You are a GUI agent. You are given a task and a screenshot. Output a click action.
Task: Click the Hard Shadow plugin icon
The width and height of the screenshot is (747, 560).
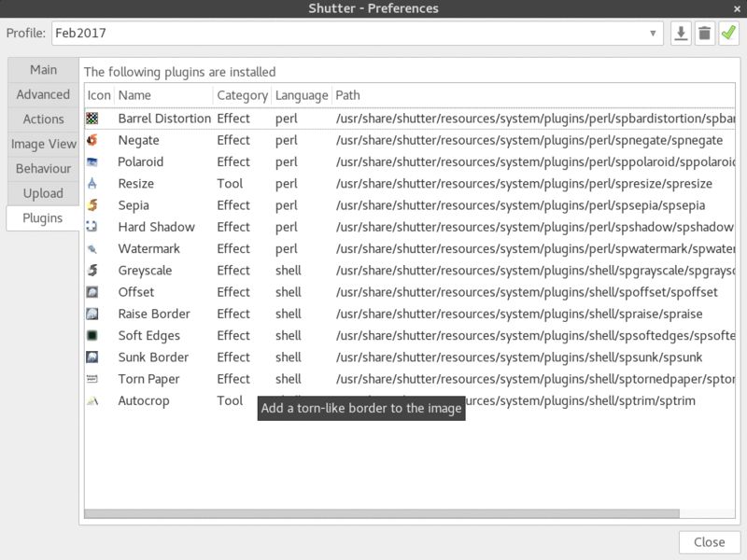point(92,227)
